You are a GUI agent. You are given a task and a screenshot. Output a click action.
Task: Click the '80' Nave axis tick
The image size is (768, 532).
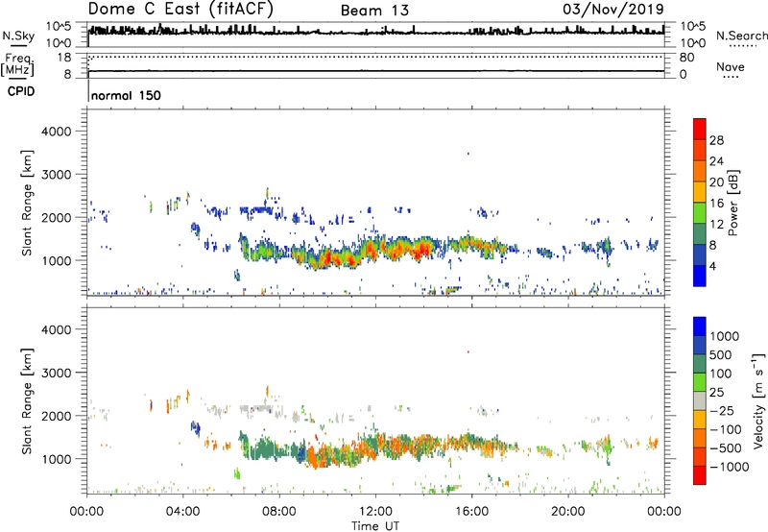point(686,58)
